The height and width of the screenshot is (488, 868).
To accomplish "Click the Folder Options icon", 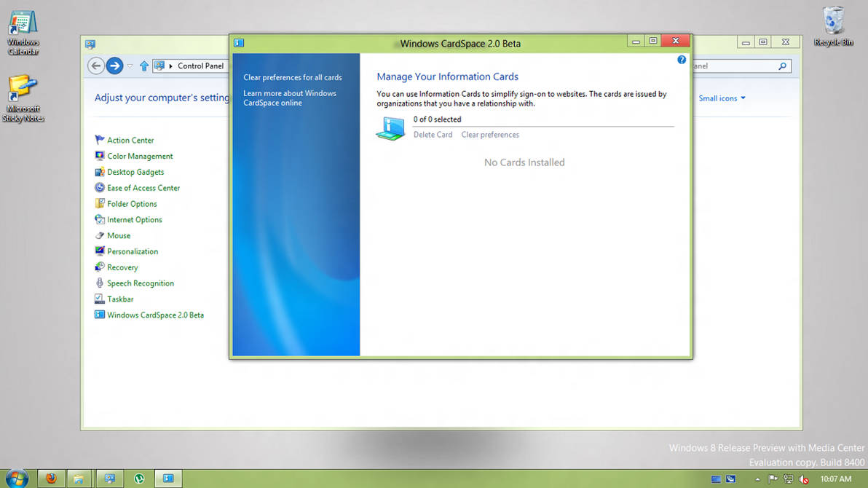I will click(x=100, y=204).
